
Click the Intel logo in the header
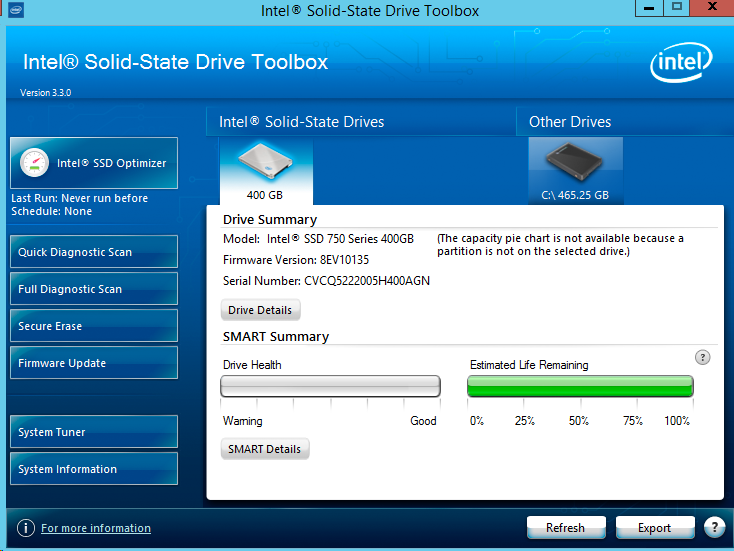(682, 64)
